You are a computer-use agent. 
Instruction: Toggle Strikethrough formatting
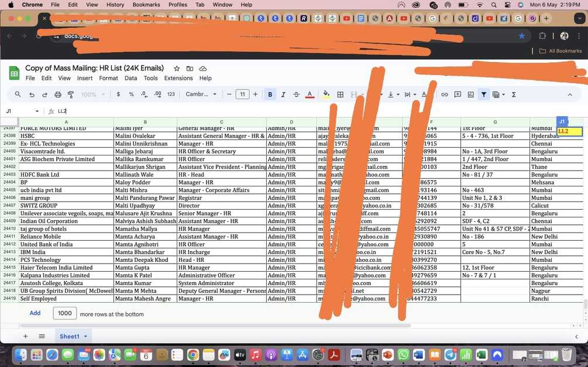[x=296, y=95]
